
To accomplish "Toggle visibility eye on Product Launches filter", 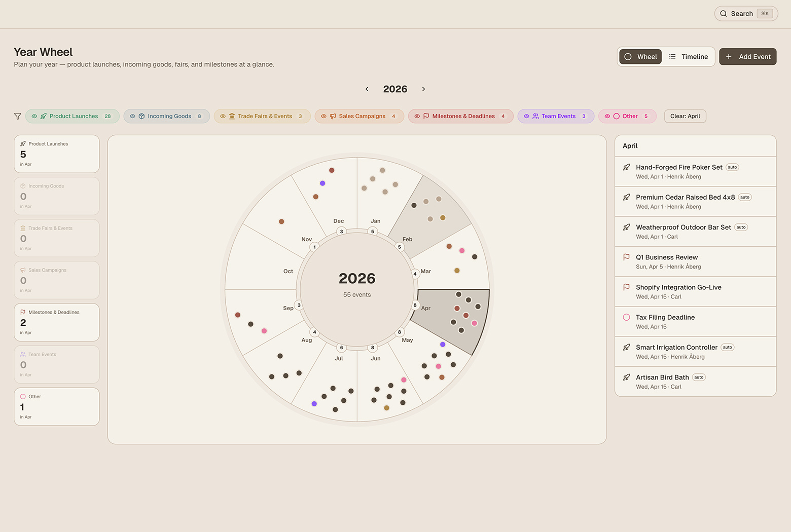I will click(x=34, y=116).
